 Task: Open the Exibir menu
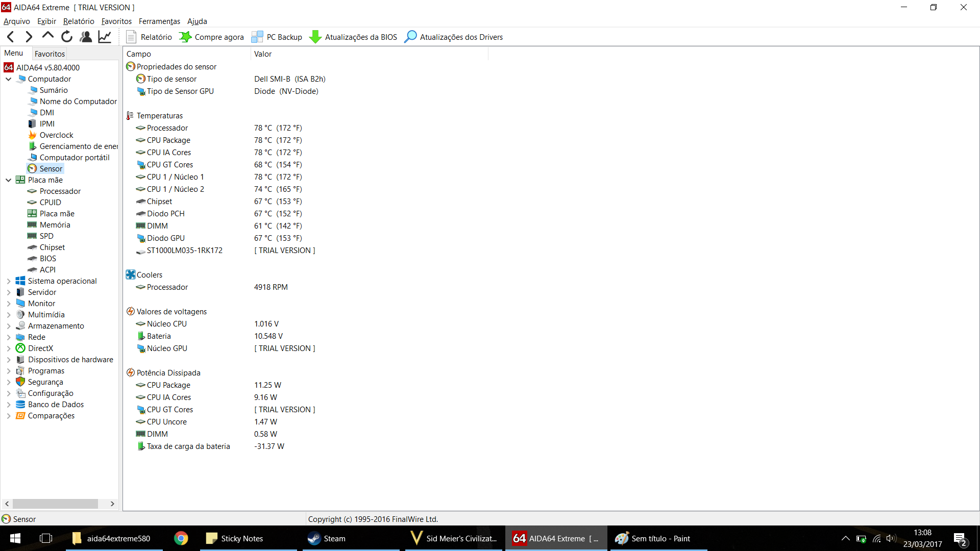coord(46,21)
